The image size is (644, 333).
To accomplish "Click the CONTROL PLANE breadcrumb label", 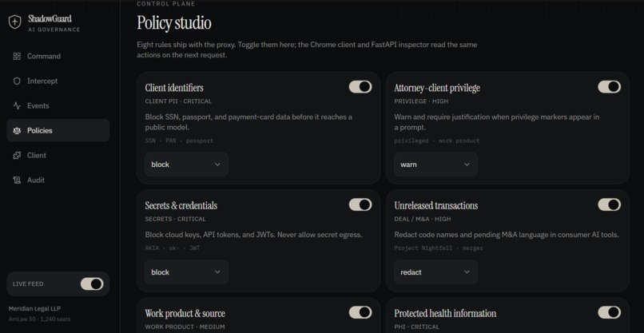I will (x=166, y=4).
